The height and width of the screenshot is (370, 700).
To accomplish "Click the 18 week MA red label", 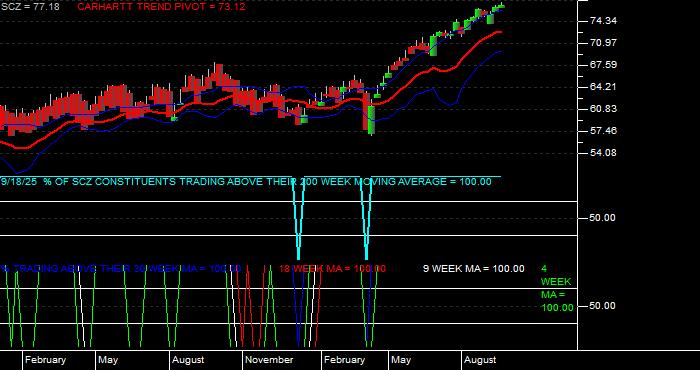I will click(x=332, y=269).
